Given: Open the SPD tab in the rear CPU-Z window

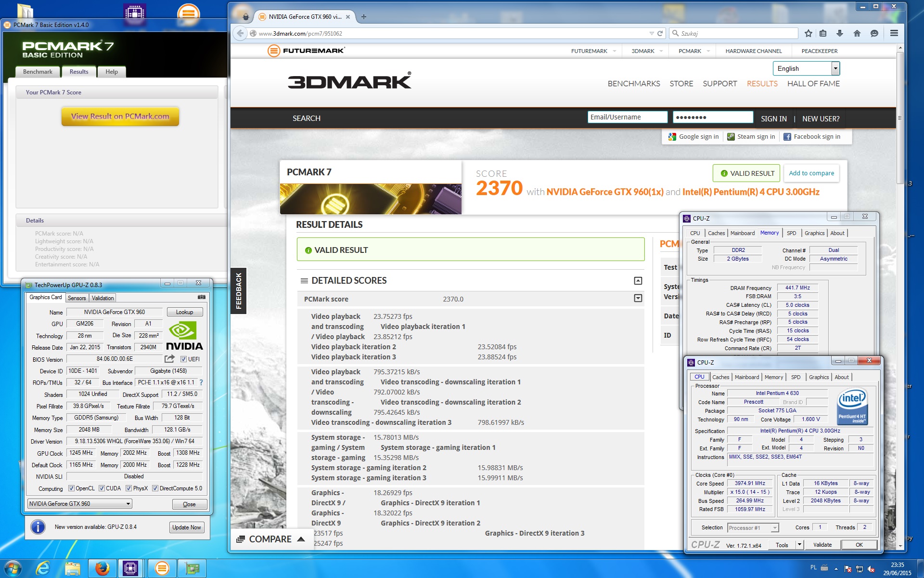Looking at the screenshot, I should [x=792, y=233].
